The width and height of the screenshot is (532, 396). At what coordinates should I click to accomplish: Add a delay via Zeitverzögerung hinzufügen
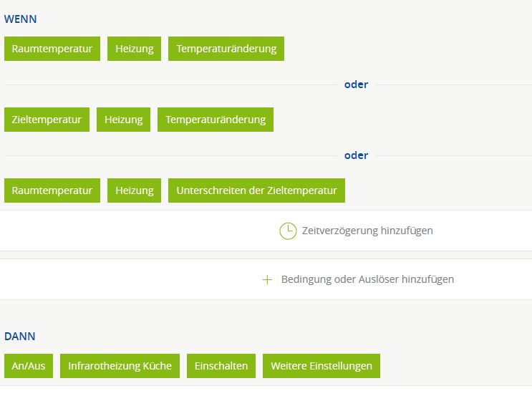367,231
